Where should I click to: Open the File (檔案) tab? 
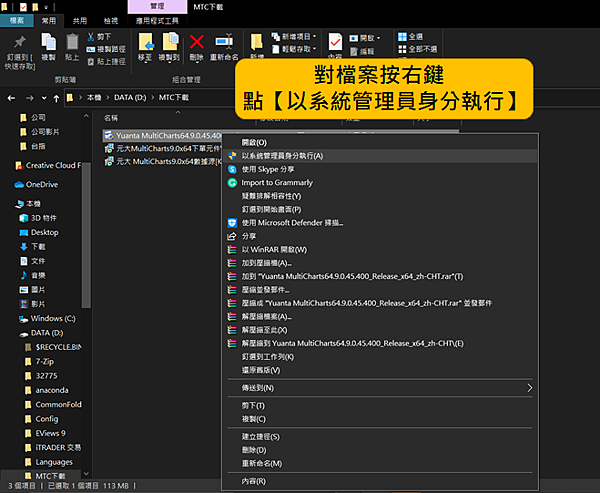16,21
